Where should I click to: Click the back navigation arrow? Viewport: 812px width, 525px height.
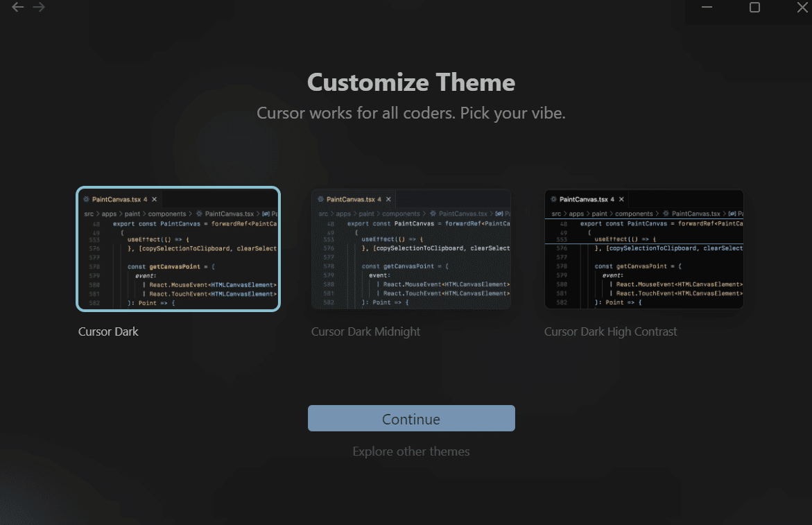click(x=17, y=7)
